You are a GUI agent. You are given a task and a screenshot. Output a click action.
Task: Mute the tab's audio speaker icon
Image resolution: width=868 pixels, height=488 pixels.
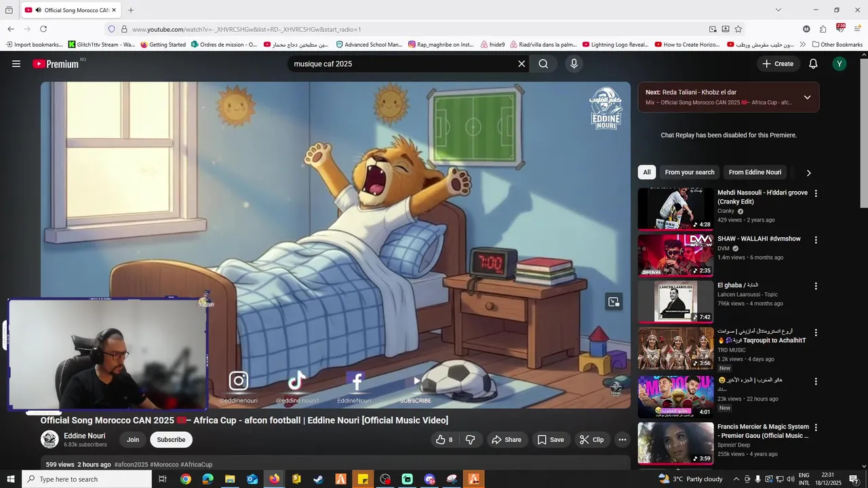pyautogui.click(x=39, y=10)
